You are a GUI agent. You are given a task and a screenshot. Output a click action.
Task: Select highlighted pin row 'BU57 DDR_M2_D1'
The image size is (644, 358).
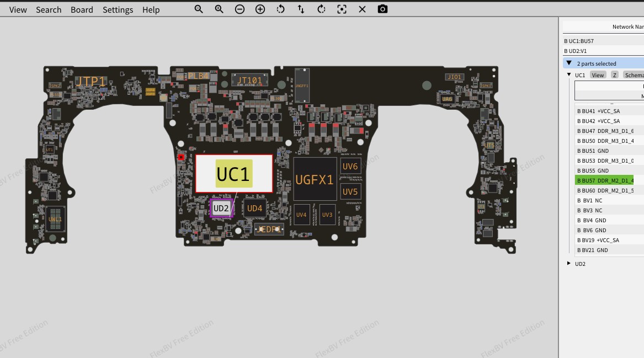(605, 180)
